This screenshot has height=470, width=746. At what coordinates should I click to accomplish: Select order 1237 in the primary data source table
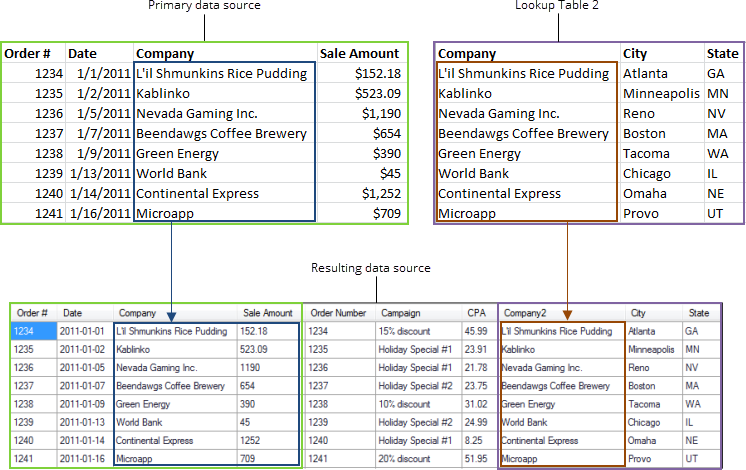(x=49, y=134)
